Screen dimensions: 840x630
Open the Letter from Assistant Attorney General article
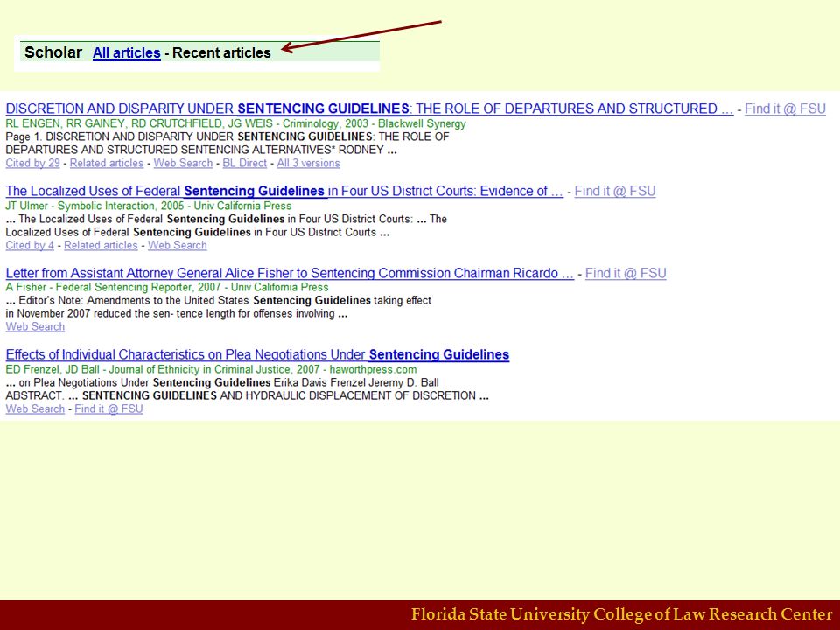pyautogui.click(x=290, y=273)
